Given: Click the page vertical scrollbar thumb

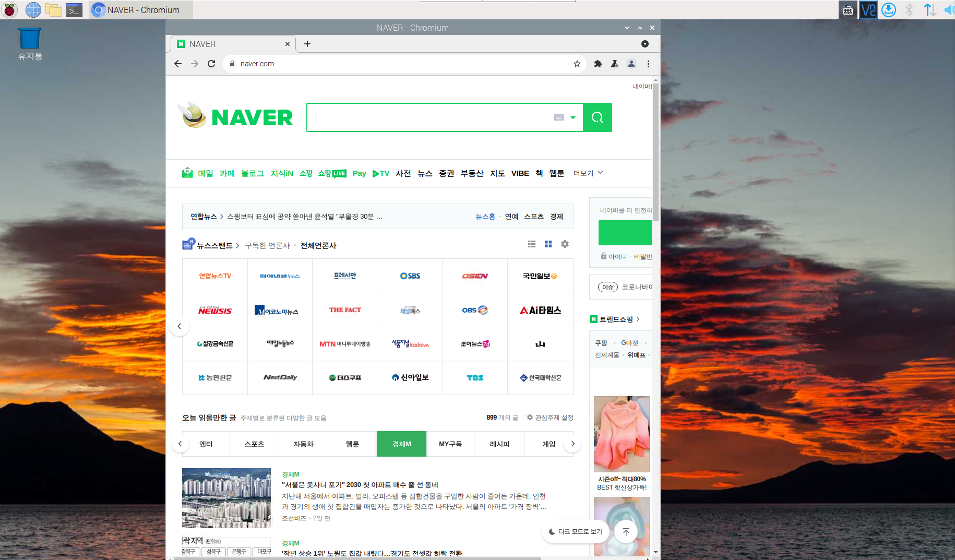Looking at the screenshot, I should (x=655, y=151).
